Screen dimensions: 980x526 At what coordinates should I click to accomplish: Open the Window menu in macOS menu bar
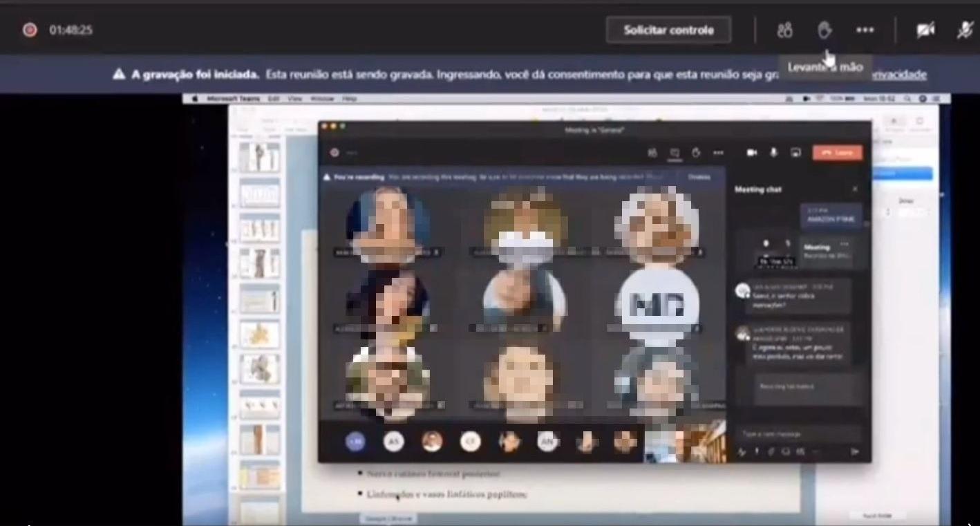pos(321,99)
